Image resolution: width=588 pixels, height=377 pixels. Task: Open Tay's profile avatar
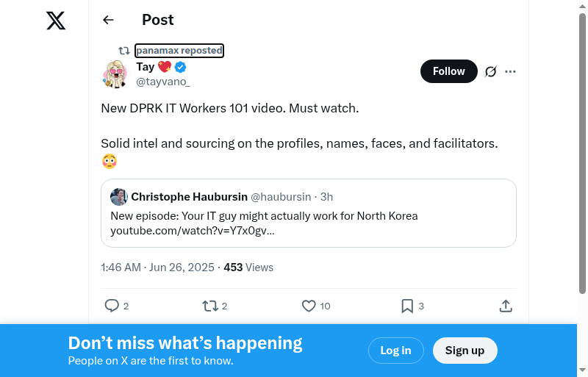click(115, 74)
